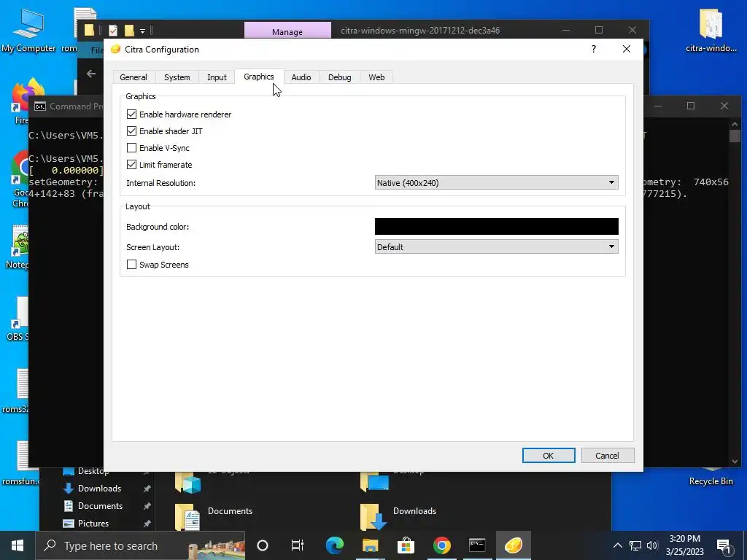Viewport: 747px width, 560px height.
Task: Click Command Prompt scrollbar up arrow
Action: 735,124
